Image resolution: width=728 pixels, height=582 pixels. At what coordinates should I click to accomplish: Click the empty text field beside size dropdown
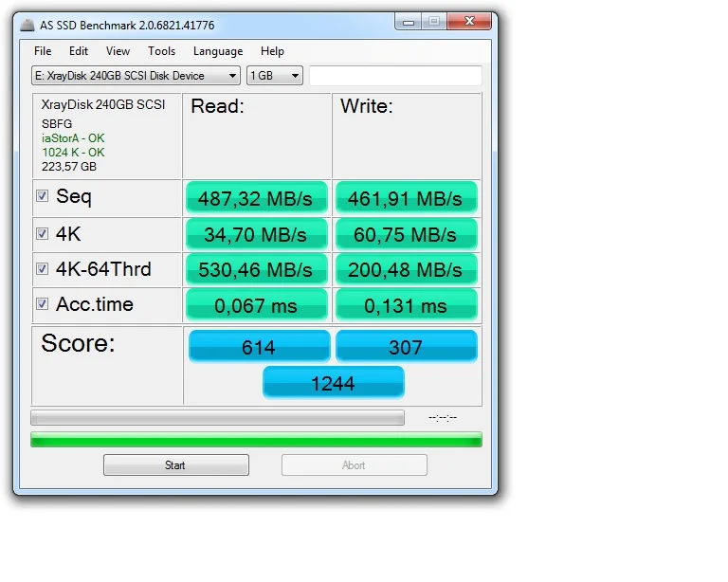coord(395,76)
